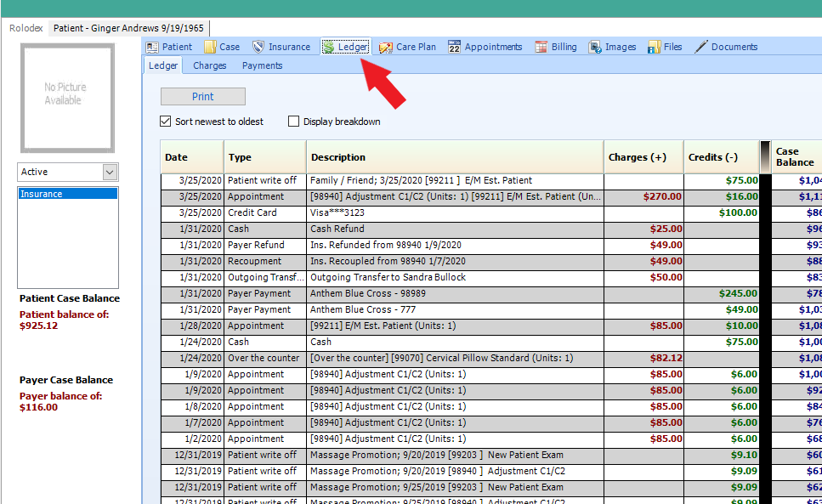Open the Files section
The image size is (822, 504).
click(655, 47)
